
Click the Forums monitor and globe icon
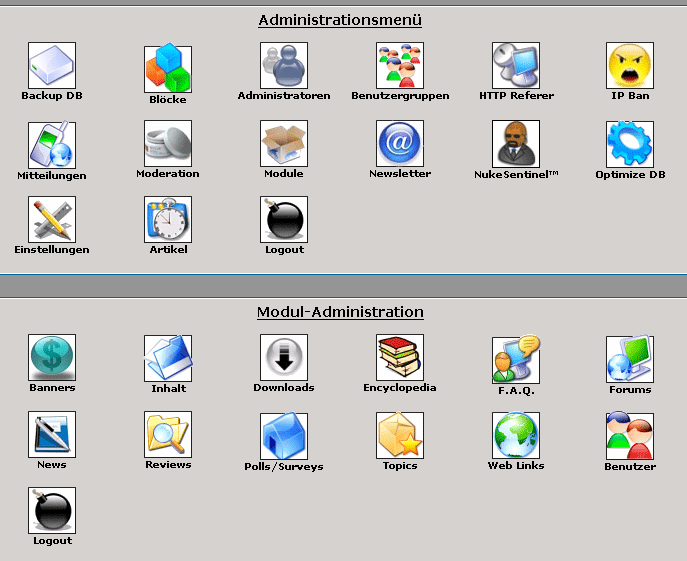[x=630, y=359]
